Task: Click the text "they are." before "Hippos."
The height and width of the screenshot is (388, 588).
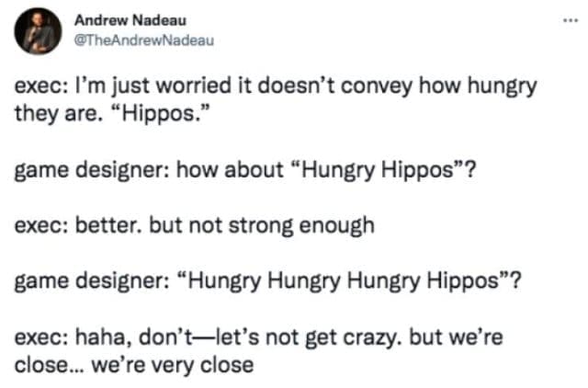Action: click(46, 114)
